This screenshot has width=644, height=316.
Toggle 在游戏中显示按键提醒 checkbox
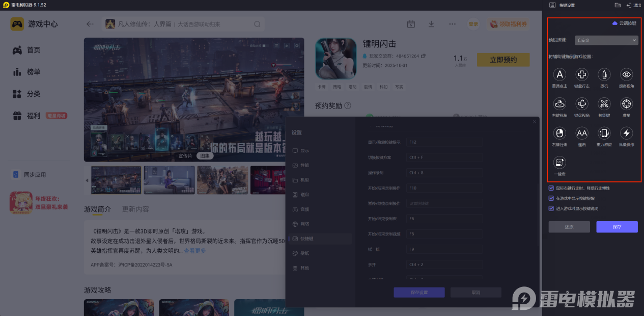coord(551,198)
